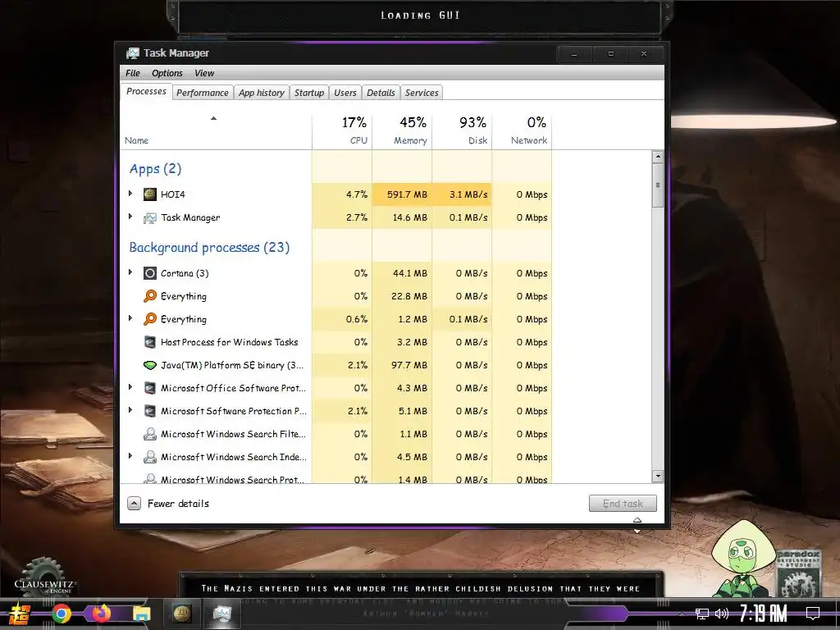Select the Processes tab
Screen dimensions: 840x630
(x=146, y=92)
